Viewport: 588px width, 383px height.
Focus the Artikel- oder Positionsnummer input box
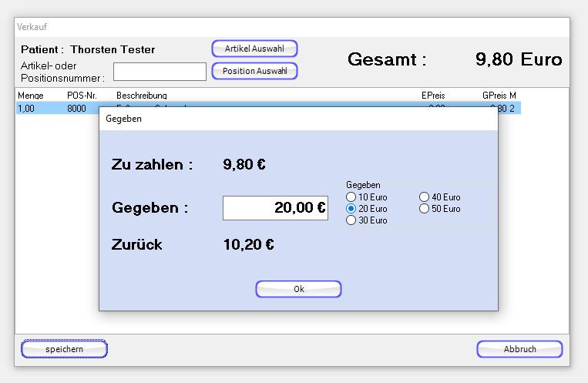[x=160, y=72]
